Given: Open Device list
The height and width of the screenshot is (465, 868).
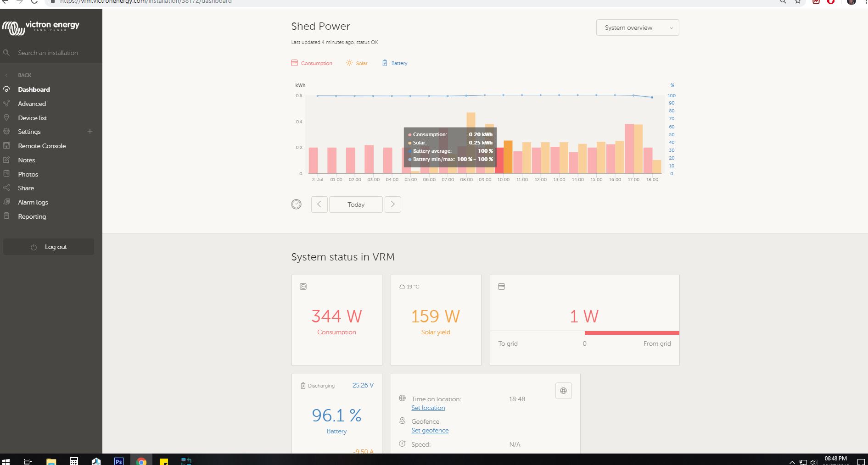Looking at the screenshot, I should tap(33, 118).
